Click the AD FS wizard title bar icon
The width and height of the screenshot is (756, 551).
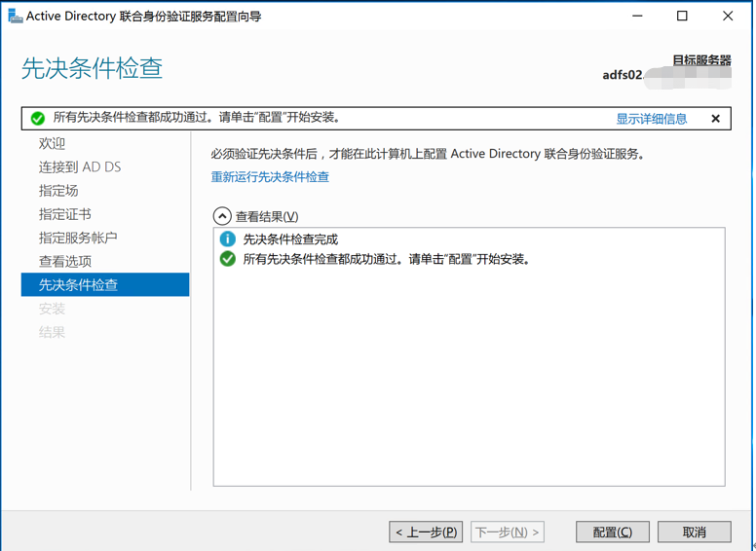point(15,16)
